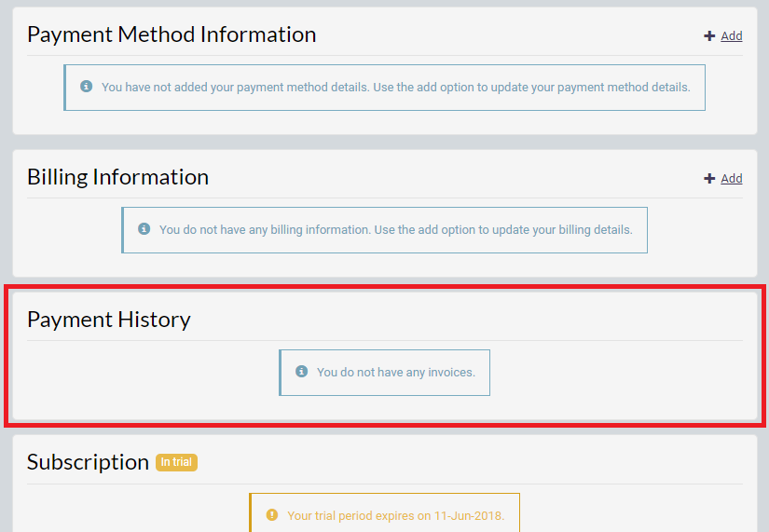Screen dimensions: 769x532
Task: Click the info icon in payment method notice
Action: (x=87, y=87)
